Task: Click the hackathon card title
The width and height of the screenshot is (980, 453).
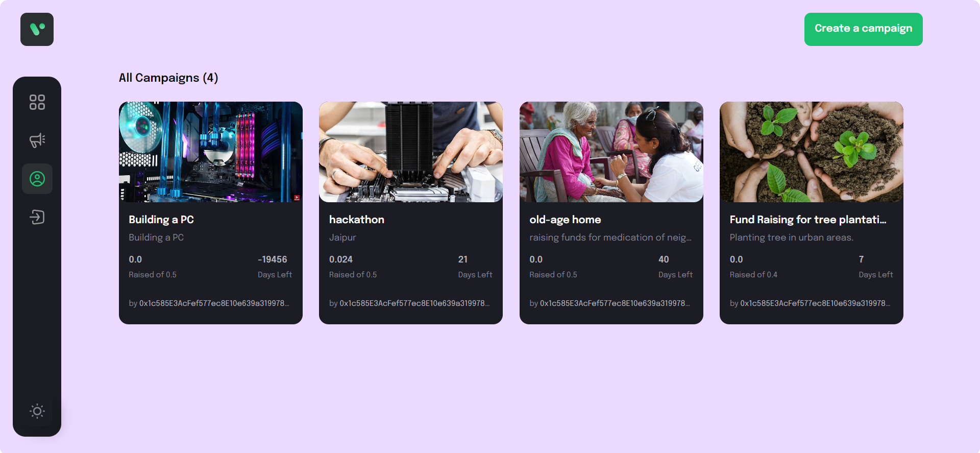Action: tap(357, 220)
